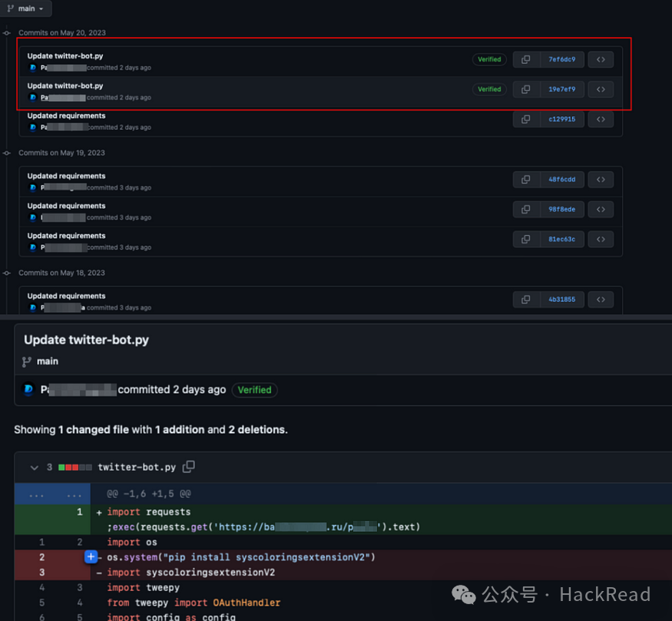
Task: Copy SHA for commit 4b31855
Action: pyautogui.click(x=526, y=299)
